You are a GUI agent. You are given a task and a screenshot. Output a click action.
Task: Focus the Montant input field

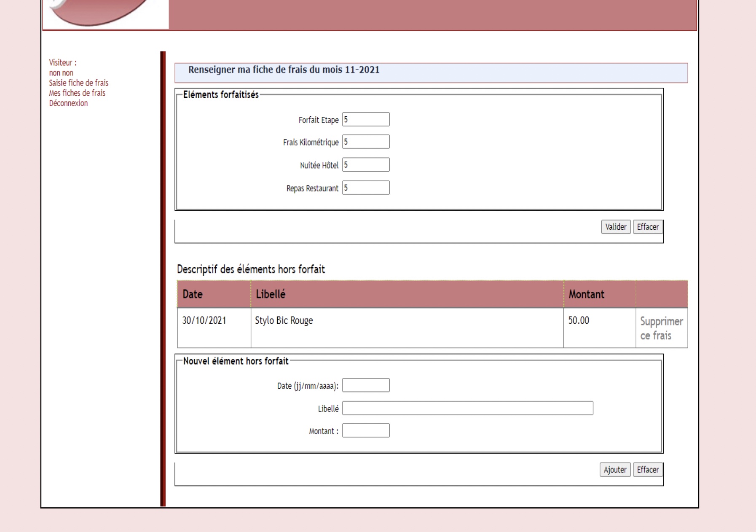click(366, 430)
